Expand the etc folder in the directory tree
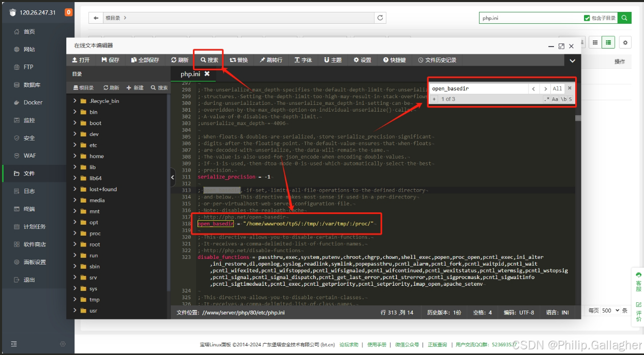Screen dimensions: 644x355 (x=93, y=145)
